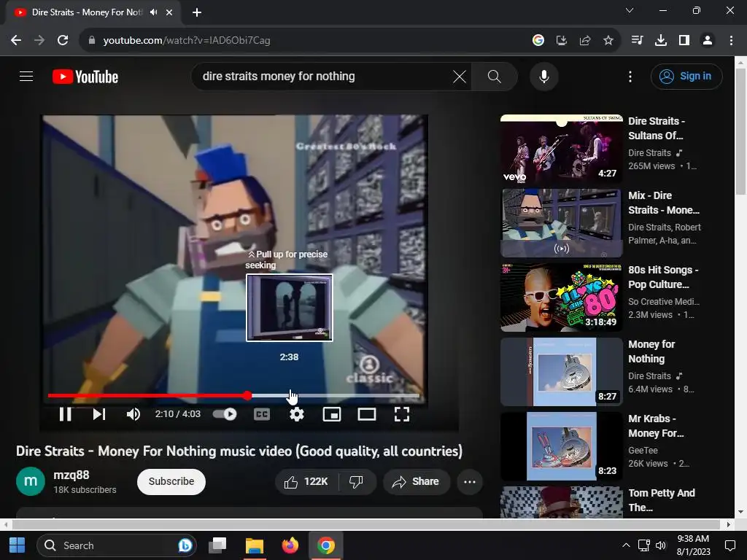Open the Chrome three-dot menu
The image size is (747, 560).
(x=731, y=41)
